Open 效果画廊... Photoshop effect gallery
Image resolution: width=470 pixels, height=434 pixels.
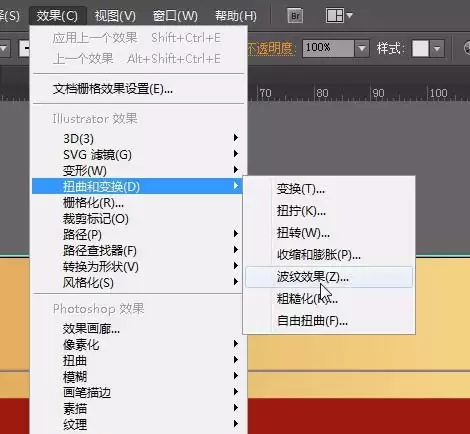(91, 329)
